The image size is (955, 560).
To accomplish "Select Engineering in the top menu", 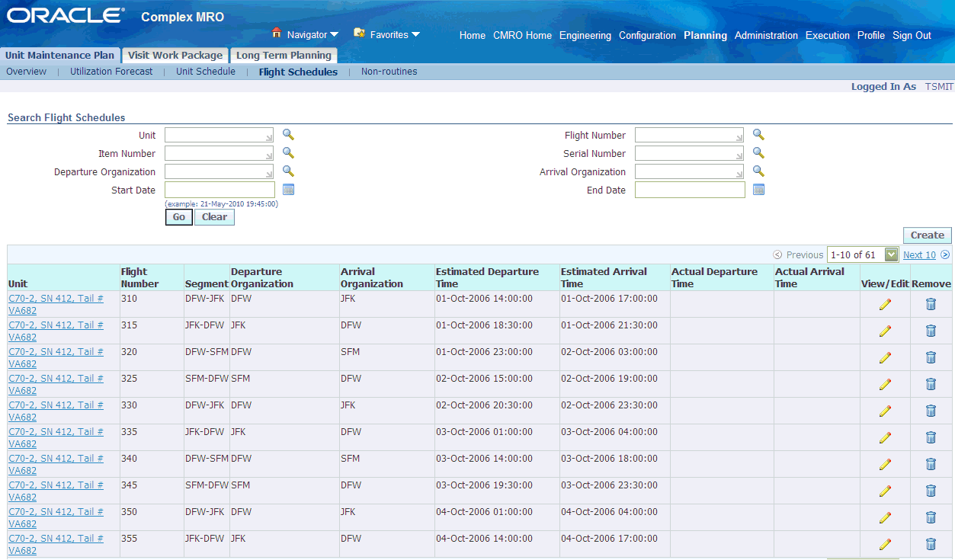I will tap(585, 35).
